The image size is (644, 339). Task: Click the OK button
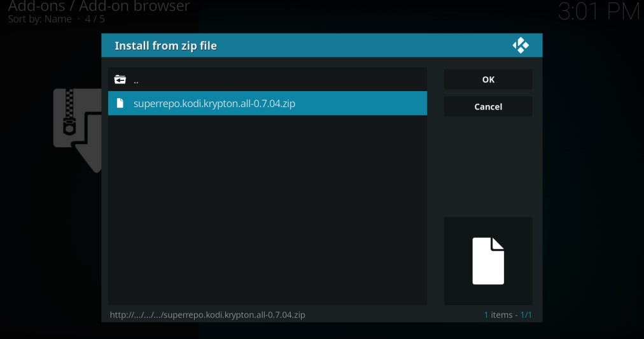[488, 80]
